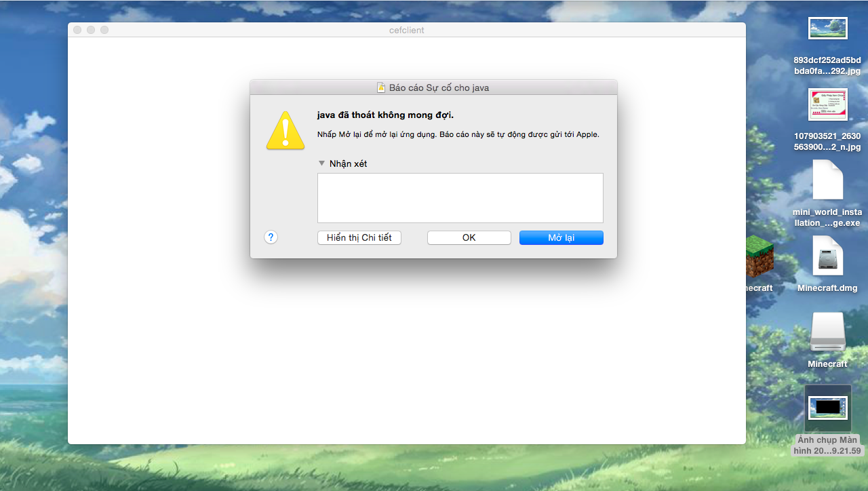Select the 107903521_2630563900 jpg file icon
Viewport: 868px width, 491px height.
[x=828, y=104]
